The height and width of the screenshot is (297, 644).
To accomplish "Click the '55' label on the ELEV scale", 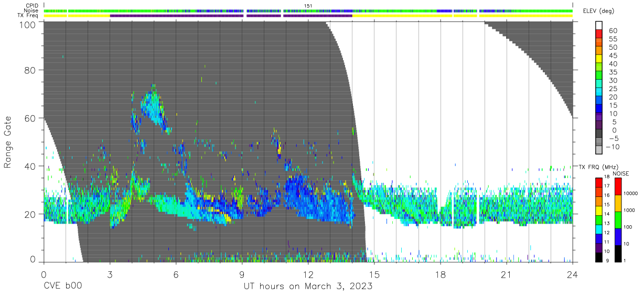I will [x=613, y=39].
